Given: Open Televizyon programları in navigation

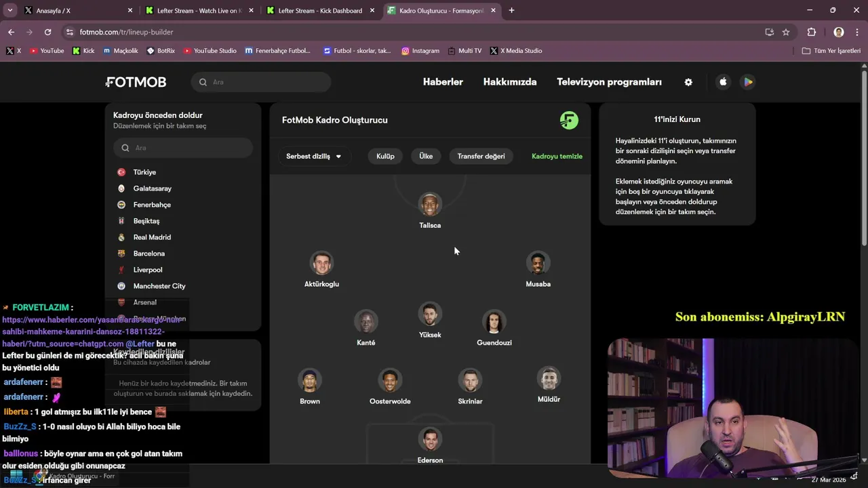Looking at the screenshot, I should point(609,82).
